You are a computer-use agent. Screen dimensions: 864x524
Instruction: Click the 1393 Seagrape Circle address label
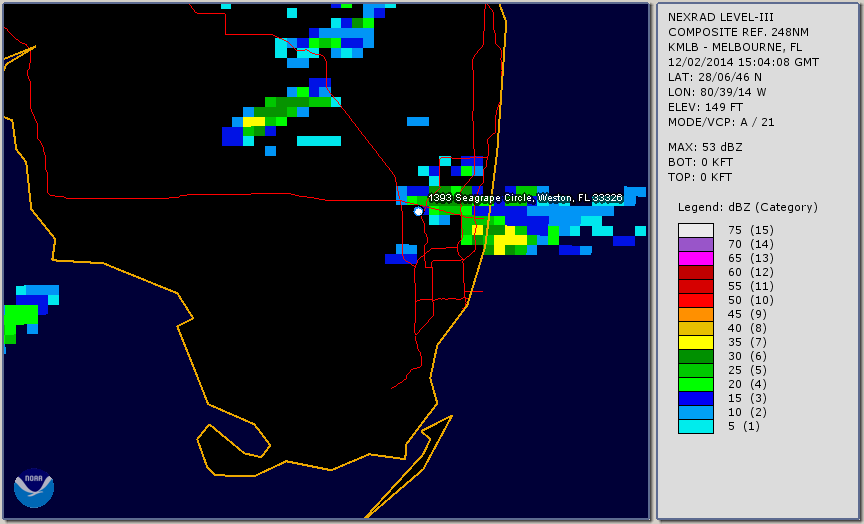[525, 197]
